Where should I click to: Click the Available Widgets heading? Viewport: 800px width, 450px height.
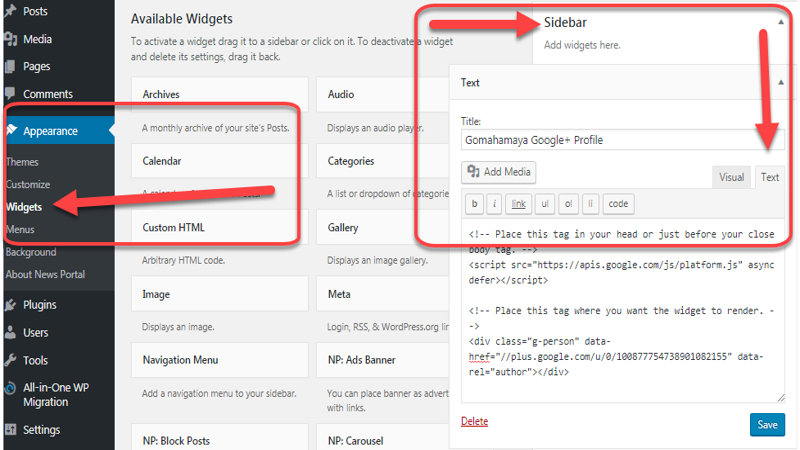(182, 19)
